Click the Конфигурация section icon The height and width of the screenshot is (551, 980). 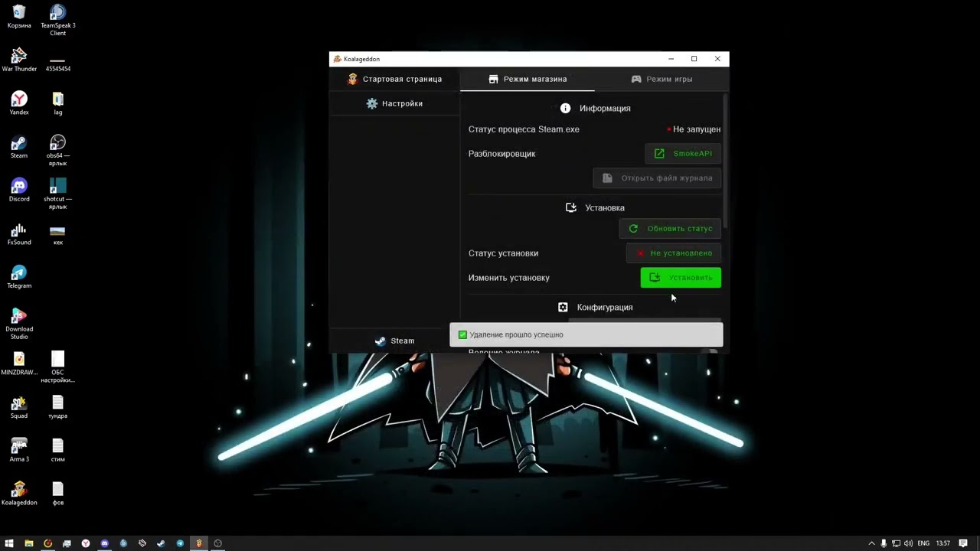pos(563,307)
